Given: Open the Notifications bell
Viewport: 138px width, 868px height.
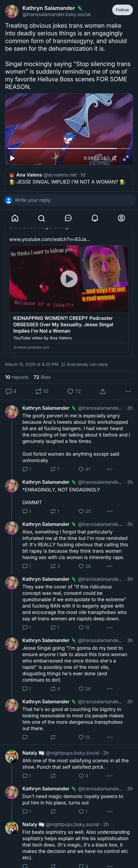Looking at the screenshot, I should [x=95, y=218].
